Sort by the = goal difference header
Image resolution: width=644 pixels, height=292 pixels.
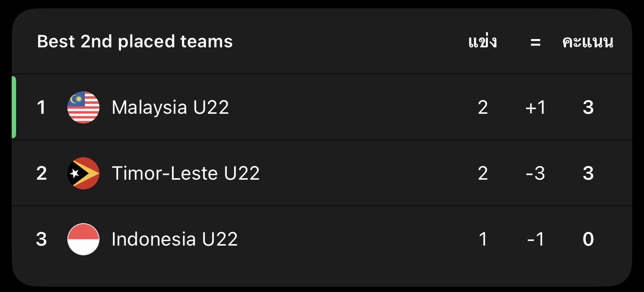coord(535,42)
